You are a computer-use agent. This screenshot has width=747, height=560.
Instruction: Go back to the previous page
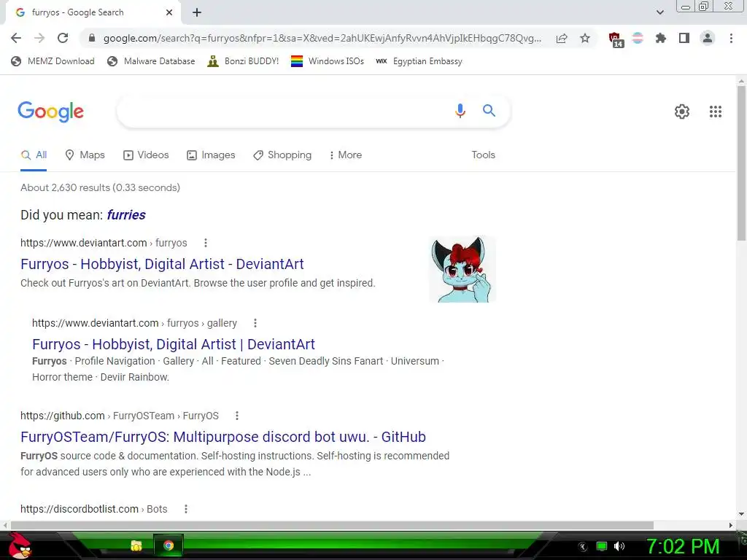pyautogui.click(x=16, y=38)
